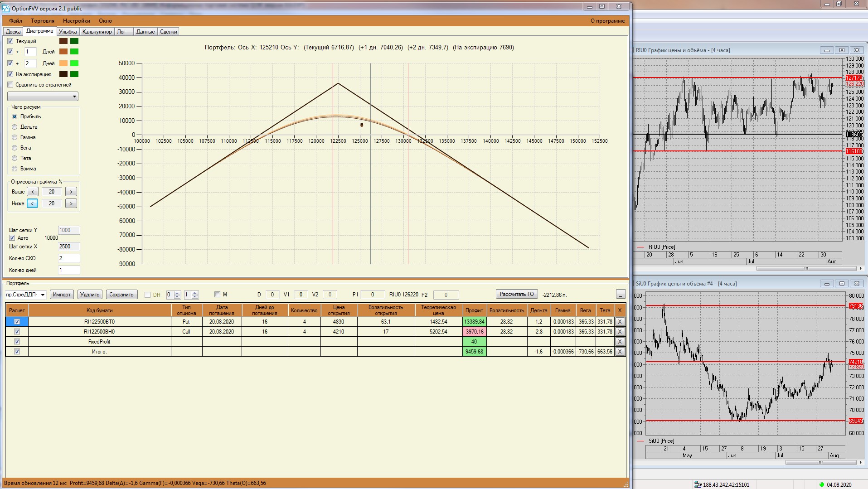The image size is (868, 489).
Task: Enable 'Сравнить со стратегией' checkbox
Action: coord(10,85)
